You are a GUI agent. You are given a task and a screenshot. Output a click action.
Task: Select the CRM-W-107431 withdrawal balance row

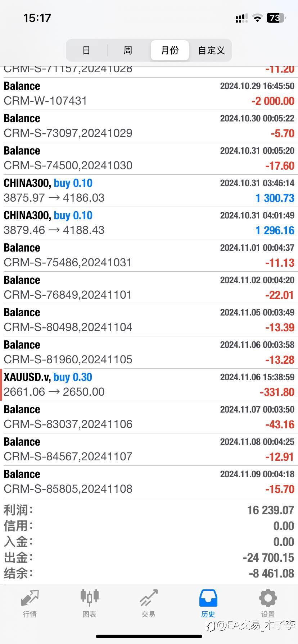pos(149,93)
